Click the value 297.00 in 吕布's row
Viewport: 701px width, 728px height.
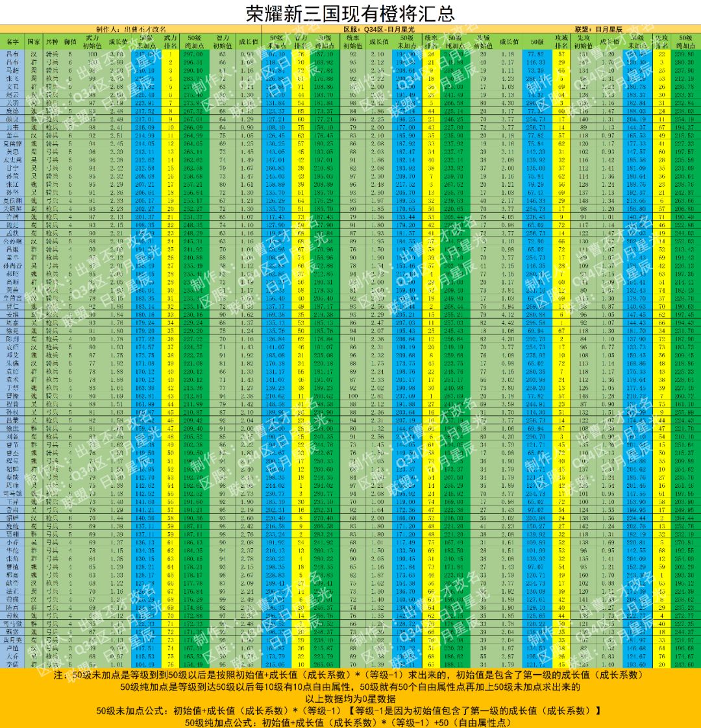(x=195, y=55)
